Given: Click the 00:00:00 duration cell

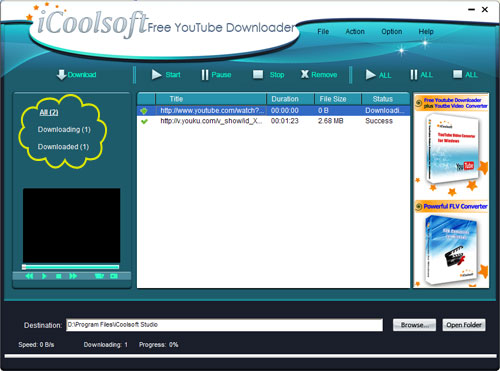Looking at the screenshot, I should pyautogui.click(x=285, y=111).
